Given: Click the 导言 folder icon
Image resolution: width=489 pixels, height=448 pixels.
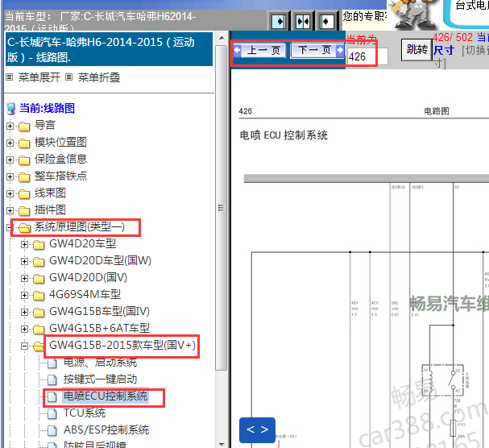Looking at the screenshot, I should point(24,126).
